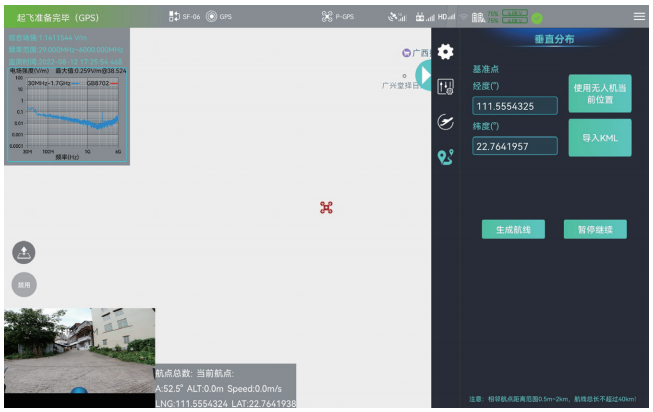Click the red drone marker on map
Screen dimensions: 653x412
[x=326, y=207]
